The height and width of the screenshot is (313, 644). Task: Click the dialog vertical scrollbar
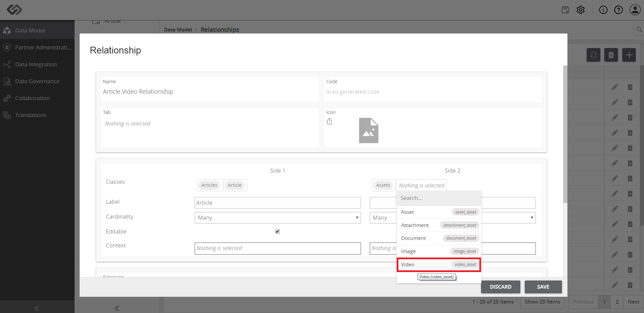[565, 134]
